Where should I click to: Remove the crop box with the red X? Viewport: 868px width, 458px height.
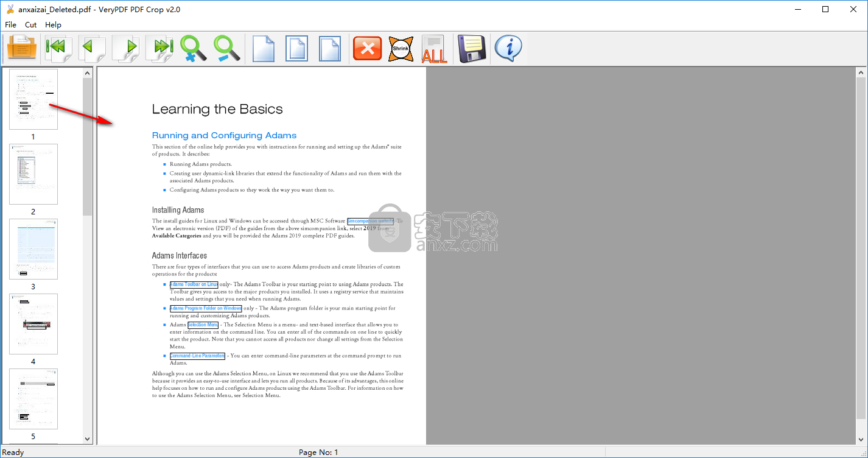coord(368,48)
